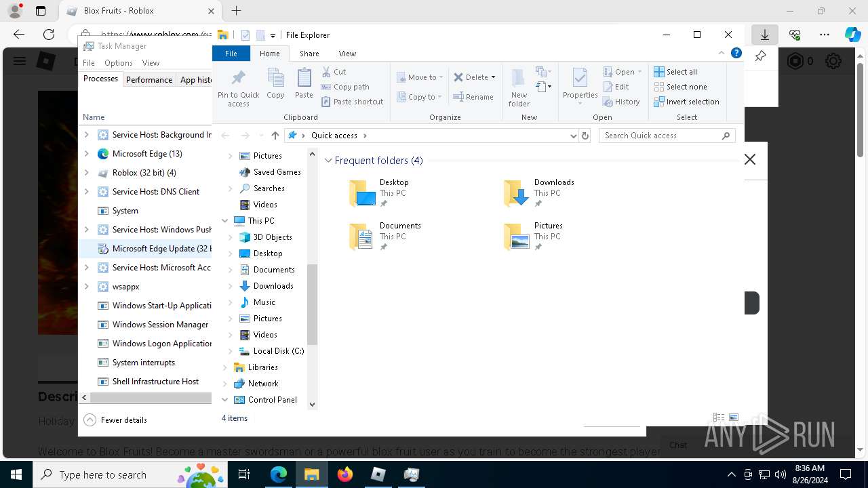Click Invert selection in ribbon

point(686,102)
